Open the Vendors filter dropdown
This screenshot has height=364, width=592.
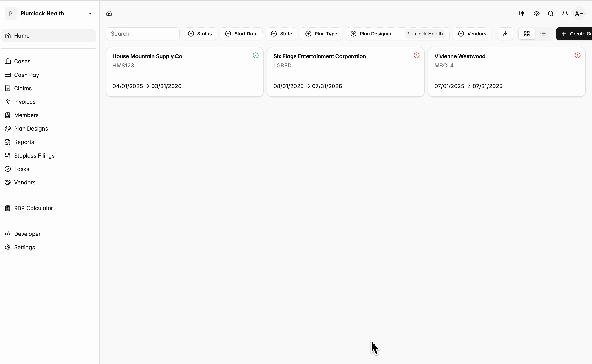click(472, 34)
